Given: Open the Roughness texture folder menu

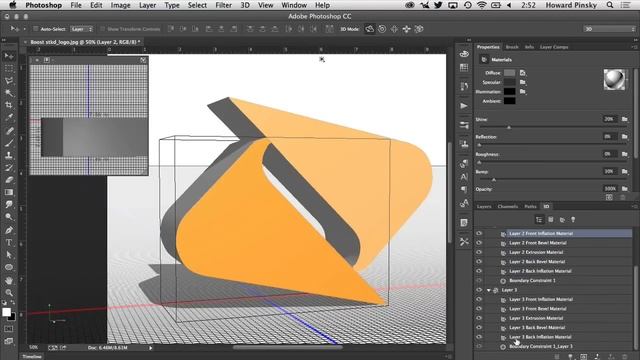Looking at the screenshot, I should tap(624, 154).
